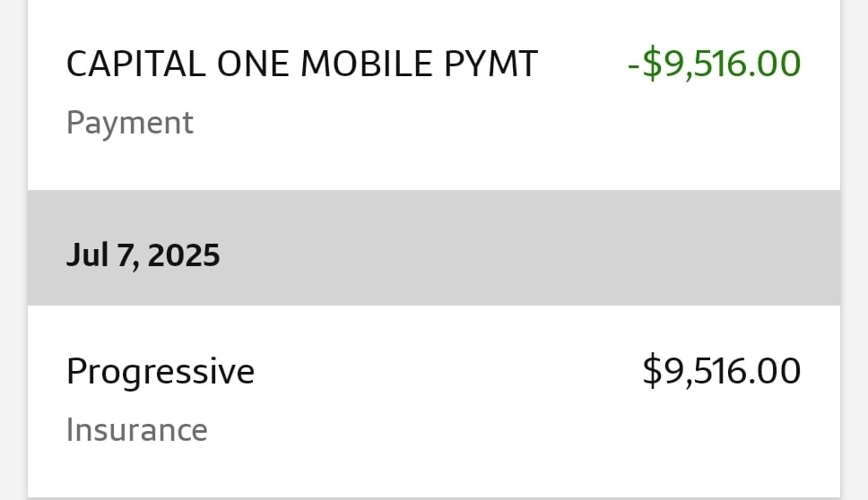Click the black $9,516.00 charge amount
The image size is (868, 500).
722,371
